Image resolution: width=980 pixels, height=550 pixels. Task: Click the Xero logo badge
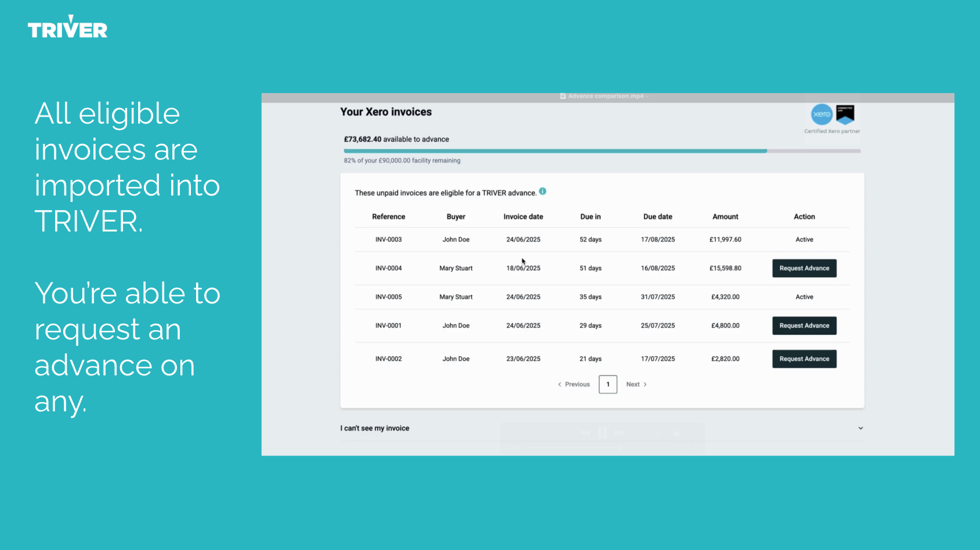[822, 114]
